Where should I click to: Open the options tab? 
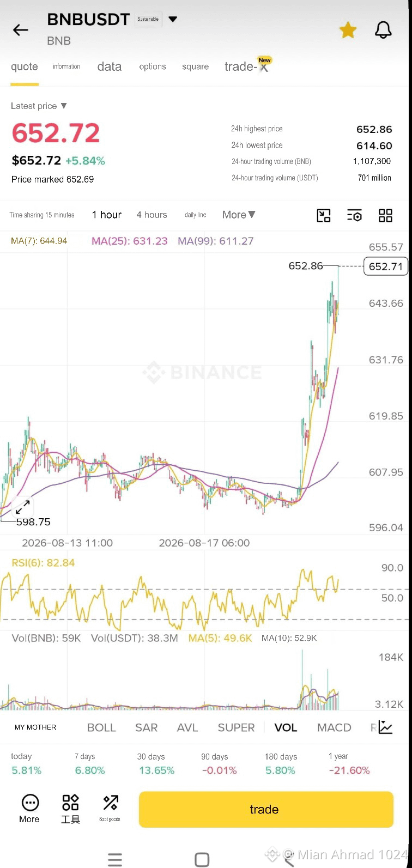pyautogui.click(x=153, y=66)
